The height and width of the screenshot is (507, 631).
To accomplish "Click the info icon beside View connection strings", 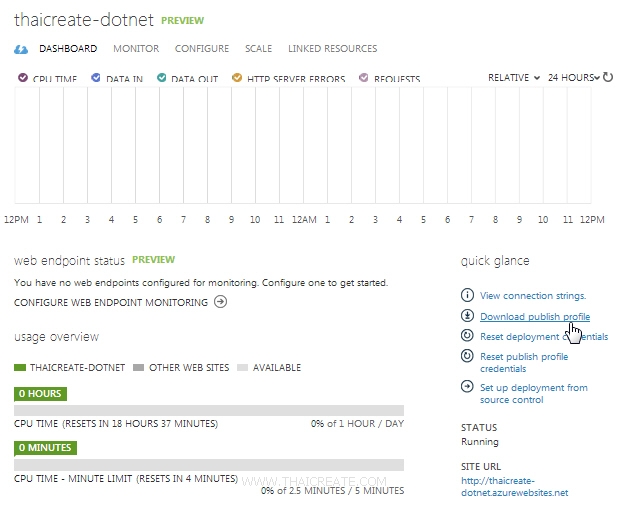I will (467, 295).
